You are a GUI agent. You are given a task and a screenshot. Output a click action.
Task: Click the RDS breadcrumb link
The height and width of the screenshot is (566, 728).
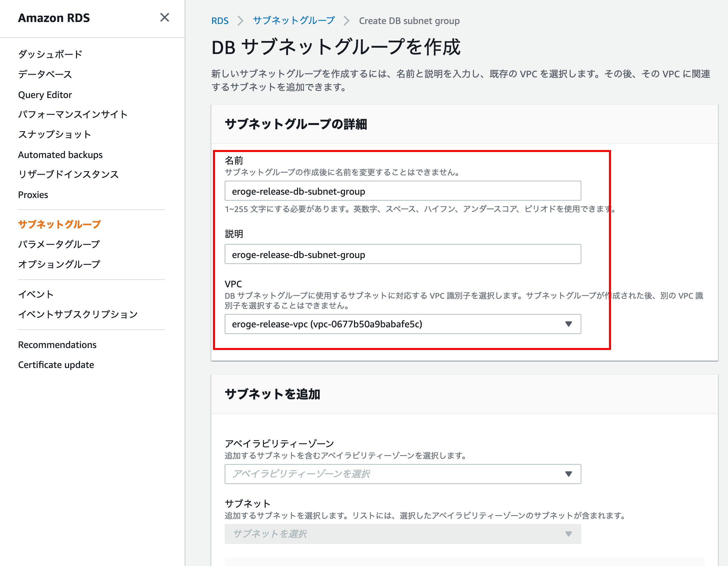click(220, 21)
